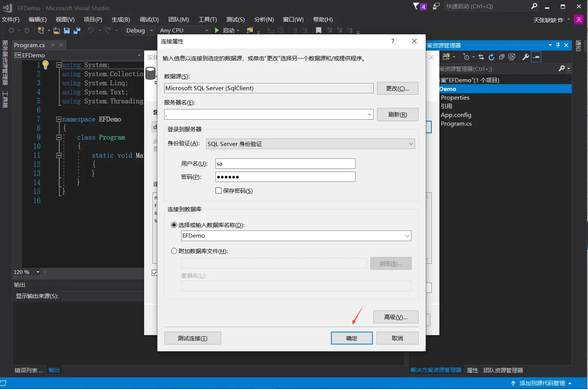Confirm the connection with 确定 button
The height and width of the screenshot is (389, 588).
tap(352, 338)
